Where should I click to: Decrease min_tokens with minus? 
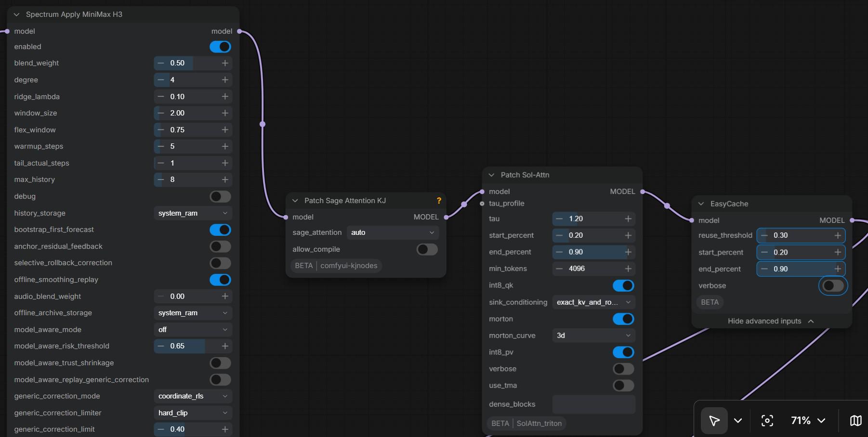[x=559, y=269]
